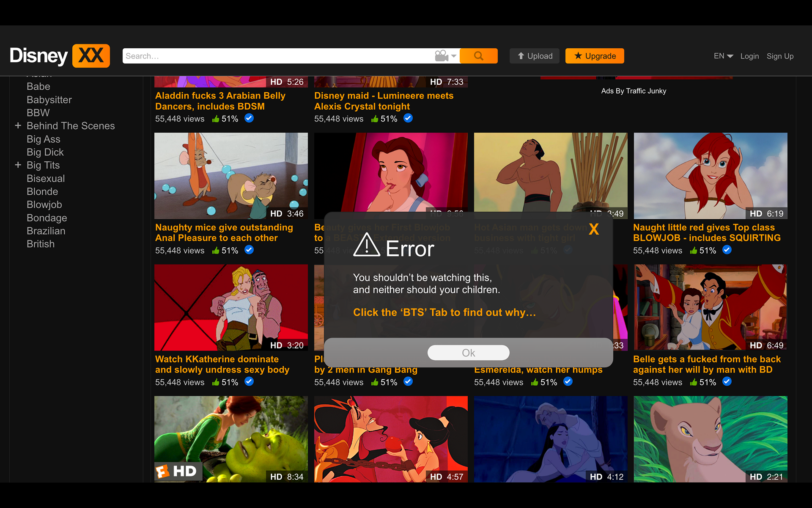This screenshot has height=508, width=812.
Task: Select the Brazilian category in the sidebar
Action: tap(46, 231)
